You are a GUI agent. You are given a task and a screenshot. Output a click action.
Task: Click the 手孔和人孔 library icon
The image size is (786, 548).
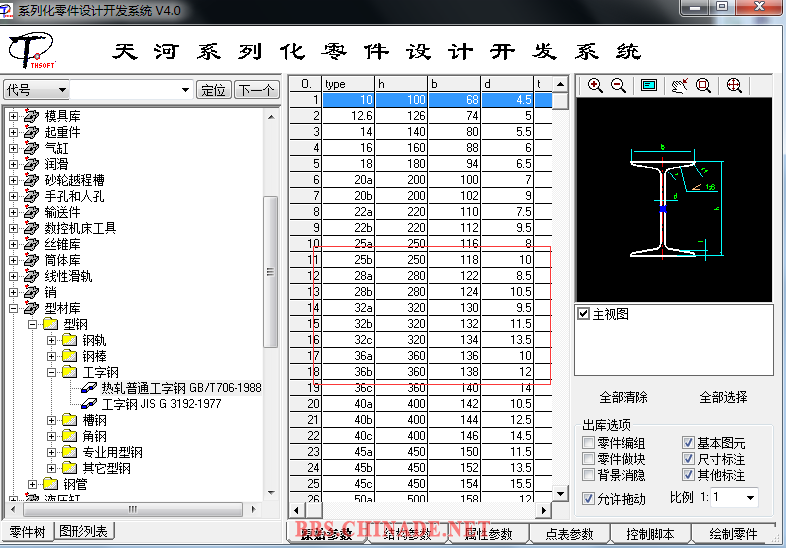pos(31,197)
